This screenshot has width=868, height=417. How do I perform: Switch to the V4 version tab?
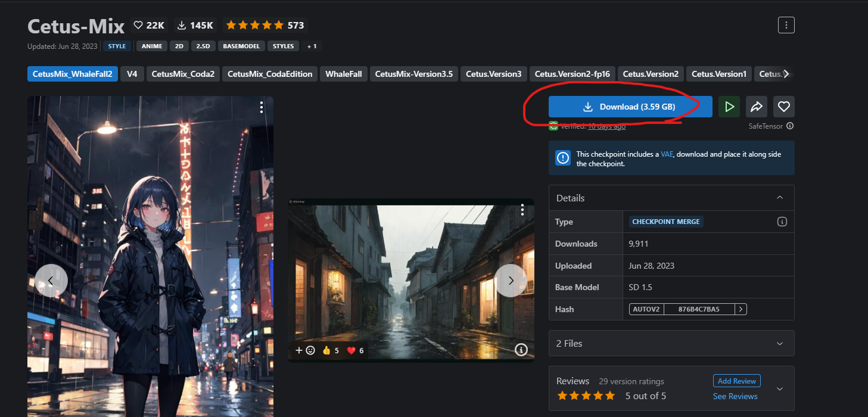coord(132,74)
